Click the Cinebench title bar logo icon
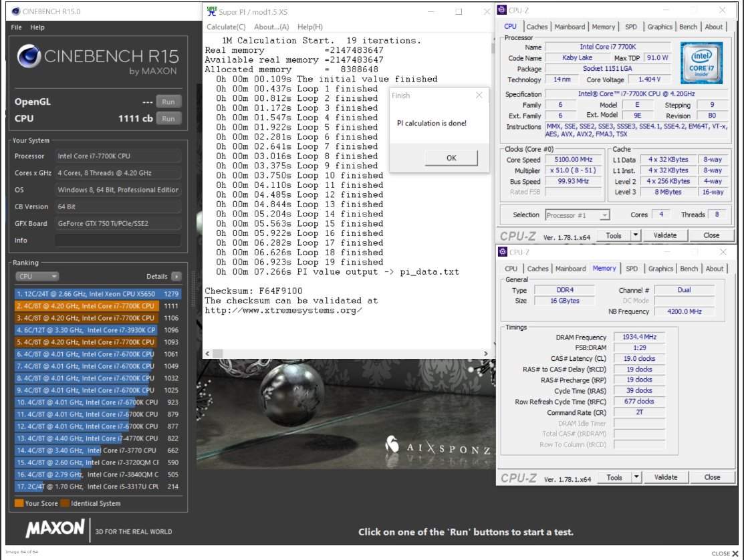This screenshot has width=744, height=560. [x=16, y=11]
